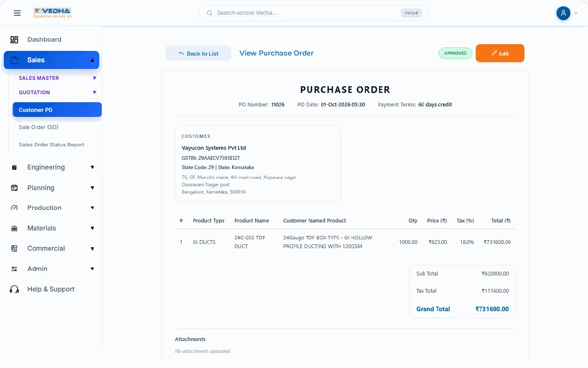Expand the Quotation submenu arrow
Viewport: 588px width, 368px height.
tap(95, 93)
